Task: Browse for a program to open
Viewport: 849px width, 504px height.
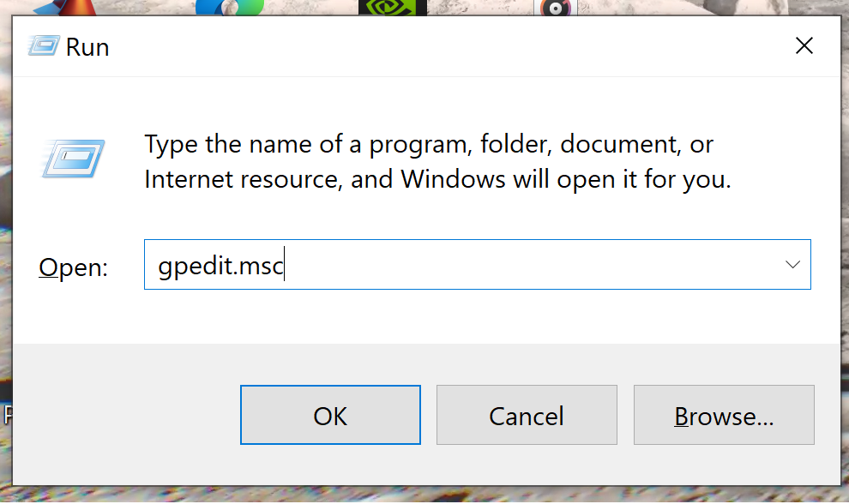Action: click(x=723, y=415)
